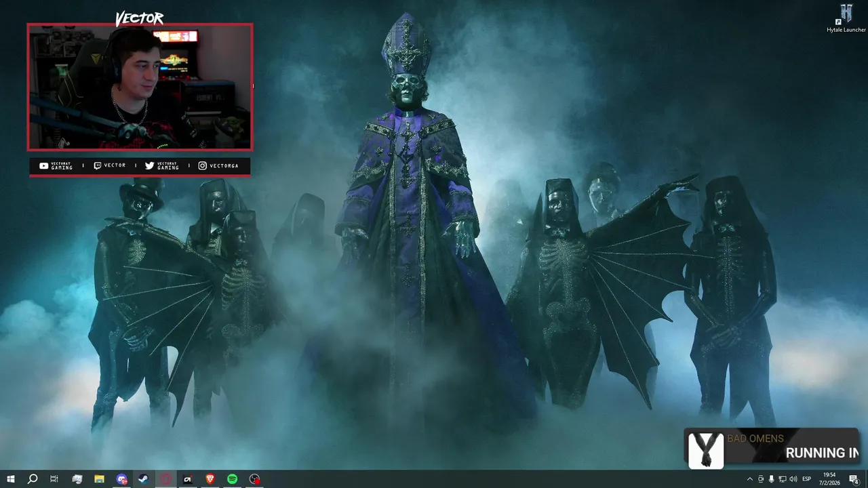Click the Instagram VECTORGA handle
Screen dimensions: 868x488
point(218,165)
